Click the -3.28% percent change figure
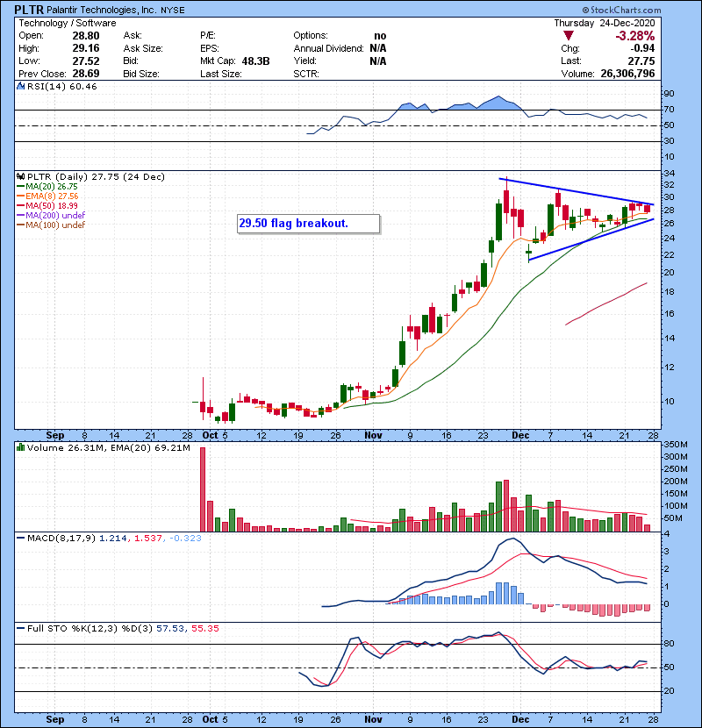The image size is (702, 728). [x=635, y=36]
